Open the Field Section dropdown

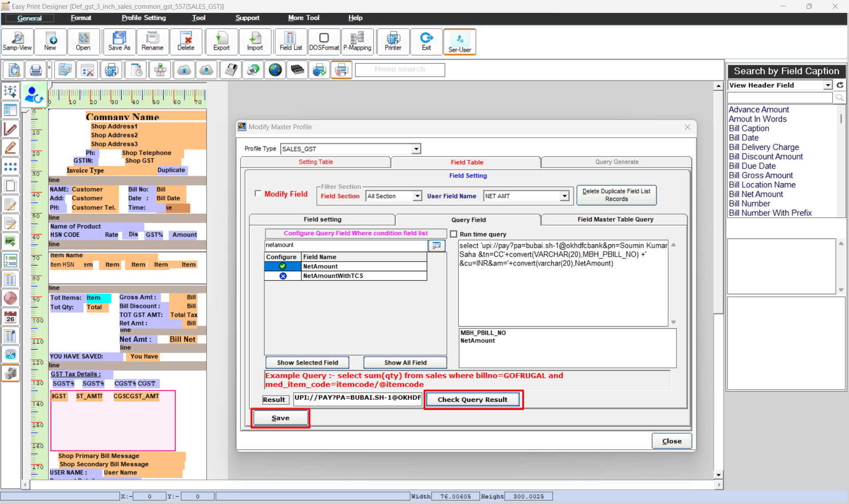pos(417,196)
